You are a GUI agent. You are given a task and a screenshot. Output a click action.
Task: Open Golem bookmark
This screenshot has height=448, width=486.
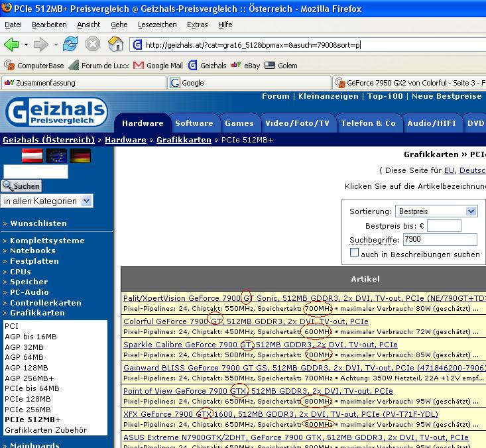(x=281, y=66)
